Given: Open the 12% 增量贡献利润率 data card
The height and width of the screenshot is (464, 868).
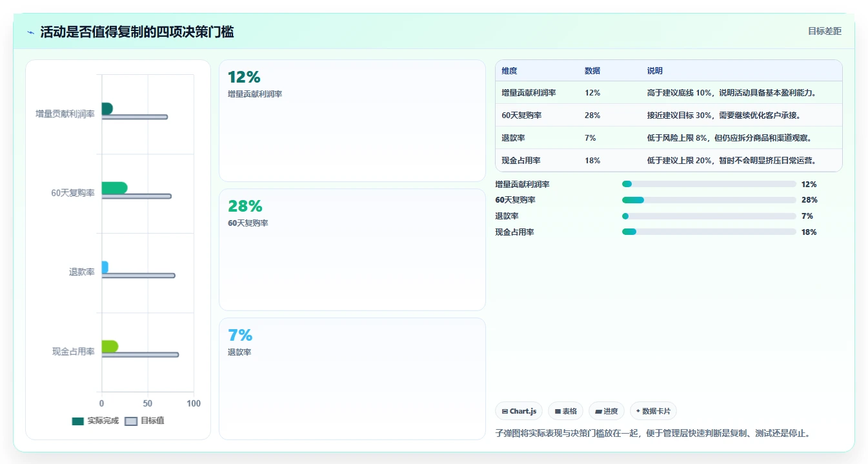Looking at the screenshot, I should tap(352, 121).
